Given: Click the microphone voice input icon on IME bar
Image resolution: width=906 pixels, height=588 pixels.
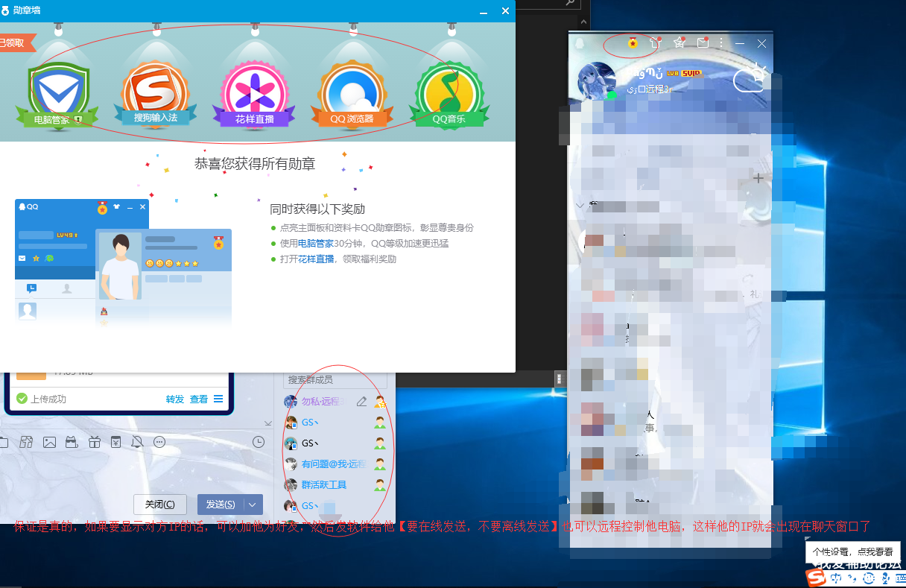Looking at the screenshot, I should coord(885,578).
